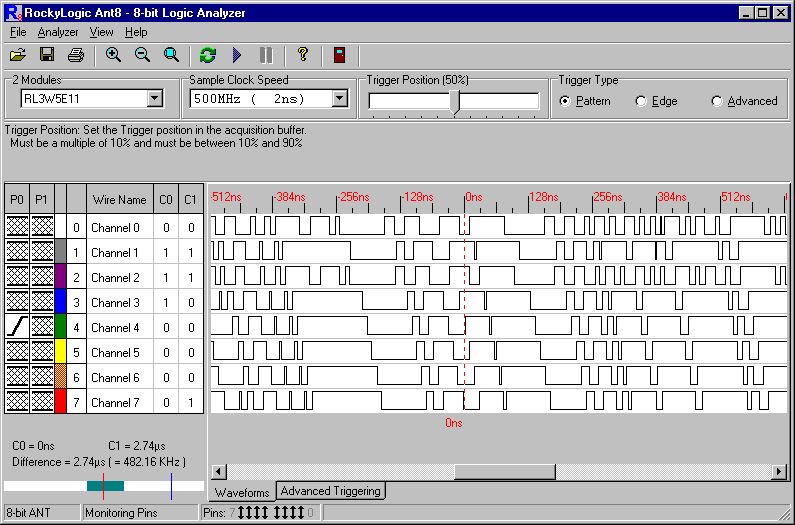The image size is (795, 525).
Task: Click the -256ns mark on time ruler
Action: pyautogui.click(x=354, y=197)
